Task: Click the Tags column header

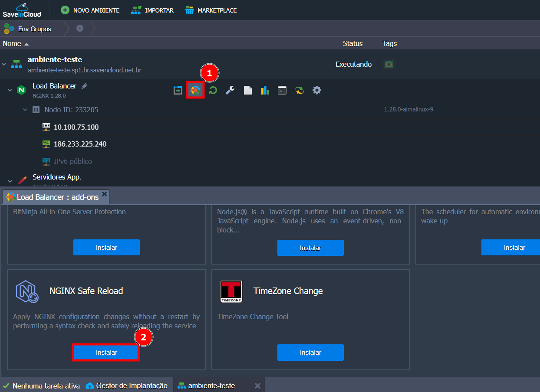Action: point(389,43)
